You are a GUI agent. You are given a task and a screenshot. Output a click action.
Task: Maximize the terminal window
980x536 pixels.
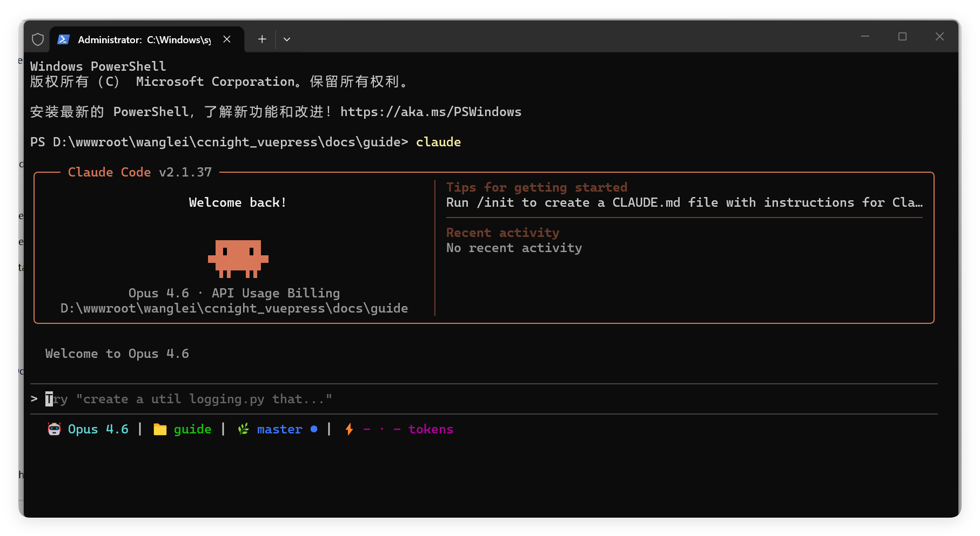(x=902, y=37)
